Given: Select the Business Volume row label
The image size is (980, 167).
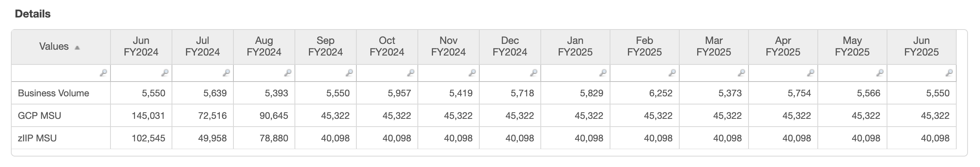Looking at the screenshot, I should [x=53, y=93].
